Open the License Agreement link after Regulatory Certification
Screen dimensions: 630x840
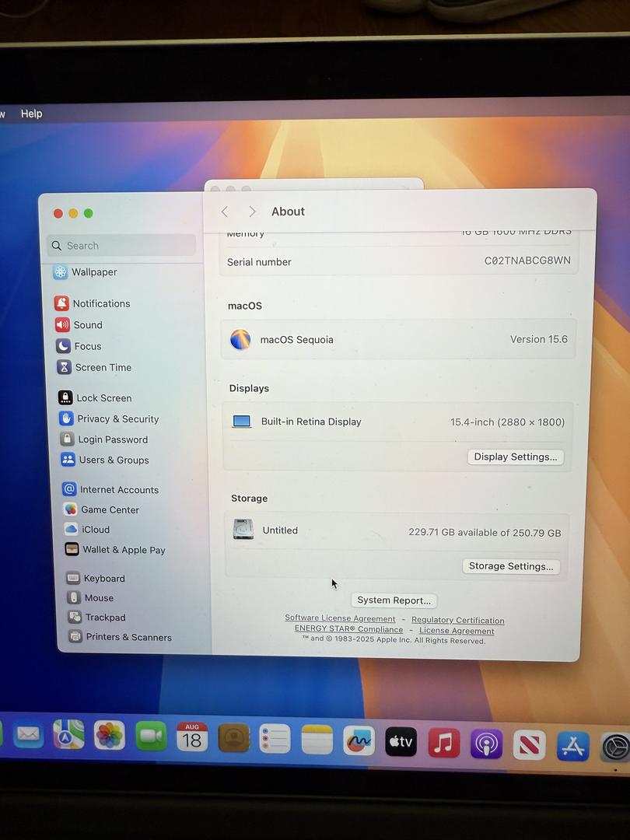click(x=457, y=631)
